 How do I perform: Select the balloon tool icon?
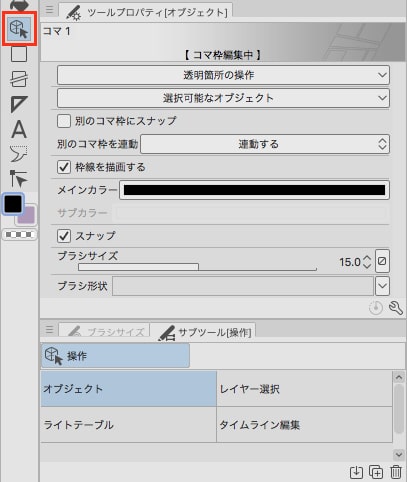pos(19,154)
